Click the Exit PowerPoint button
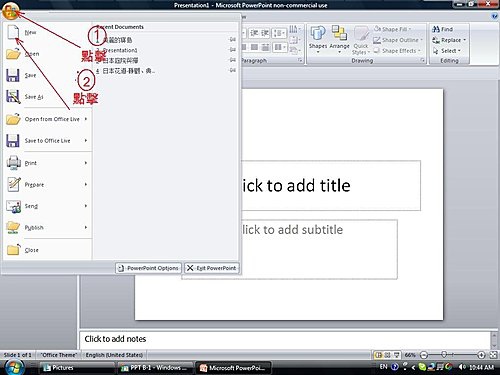Image resolution: width=500 pixels, height=375 pixels. (x=212, y=268)
